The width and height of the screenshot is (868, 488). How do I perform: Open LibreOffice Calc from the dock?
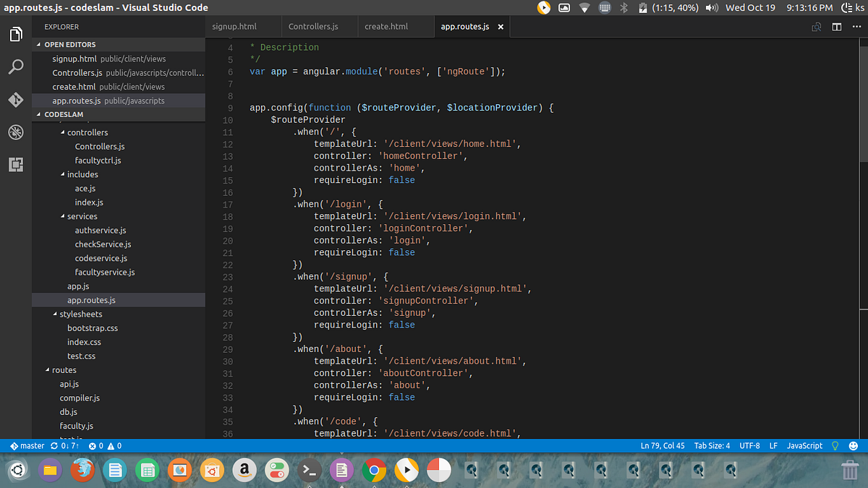click(x=147, y=471)
